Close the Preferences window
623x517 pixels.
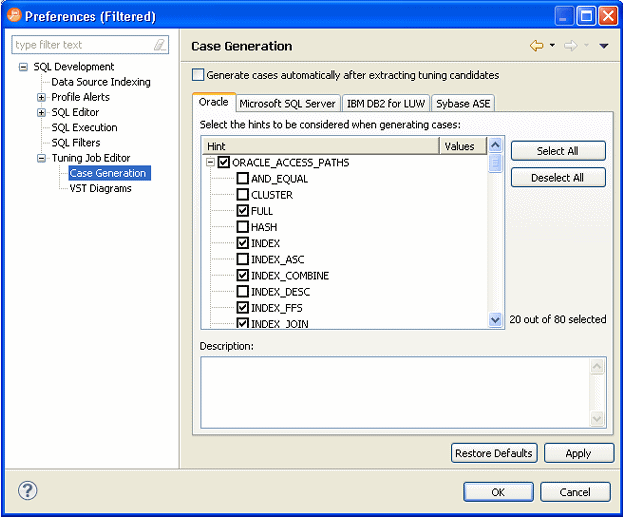pyautogui.click(x=608, y=16)
